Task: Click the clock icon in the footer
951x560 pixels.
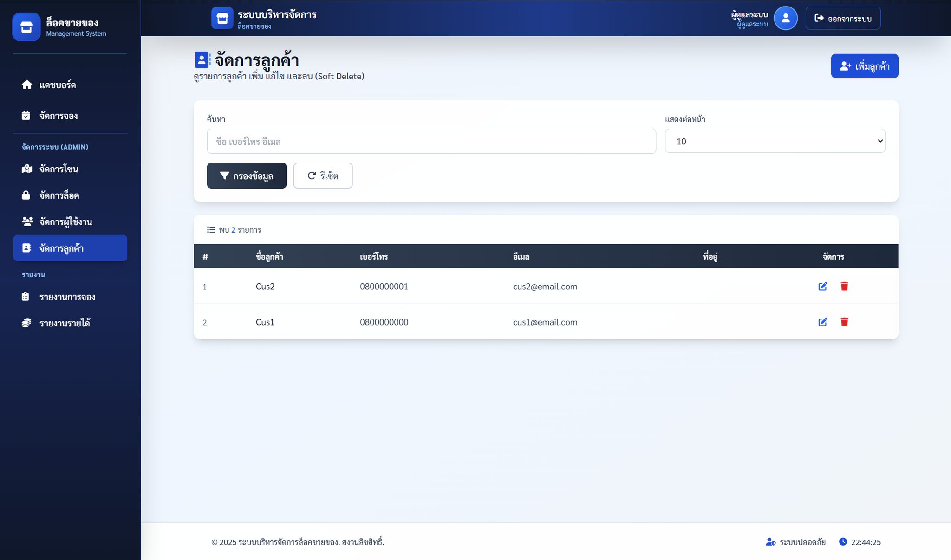Action: (843, 541)
